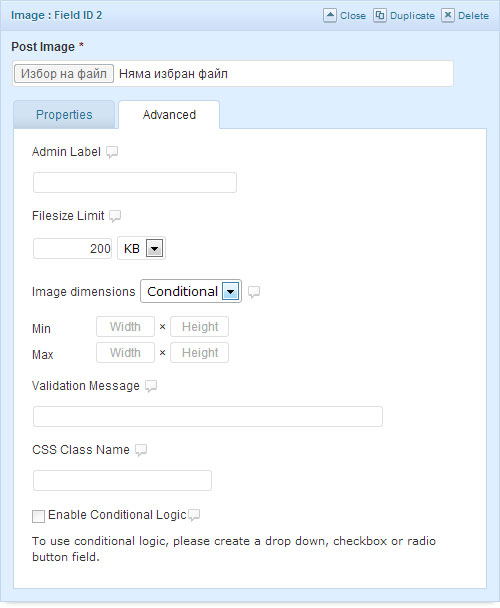Viewport: 500px width, 608px height.
Task: Click the Delete field X icon
Action: coord(448,16)
